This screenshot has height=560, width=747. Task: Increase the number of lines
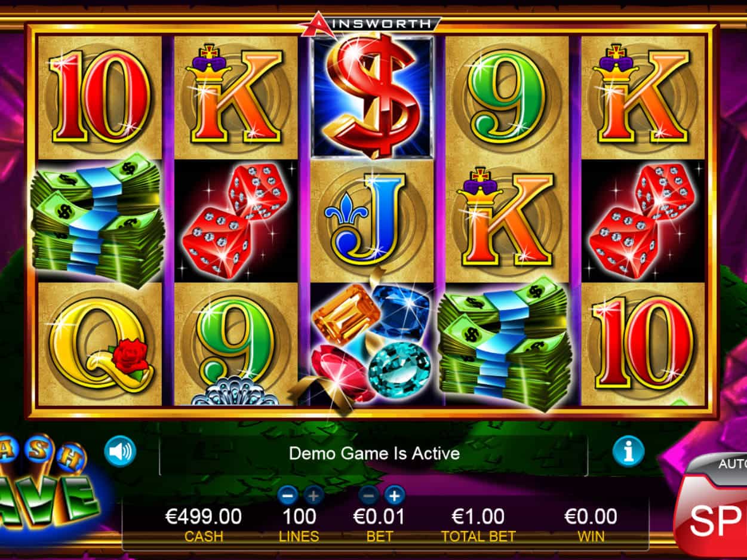tap(313, 495)
